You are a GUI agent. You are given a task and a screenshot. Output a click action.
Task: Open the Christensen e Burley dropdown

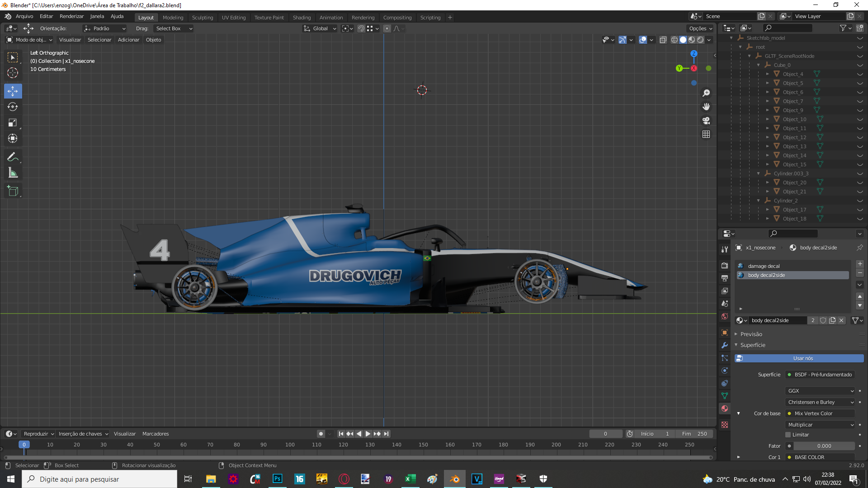(820, 402)
